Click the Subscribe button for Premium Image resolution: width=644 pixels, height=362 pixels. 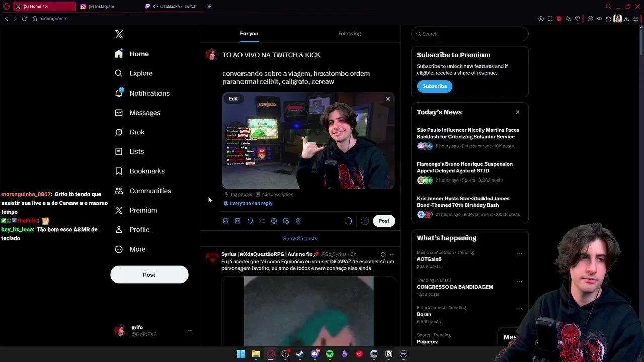435,86
